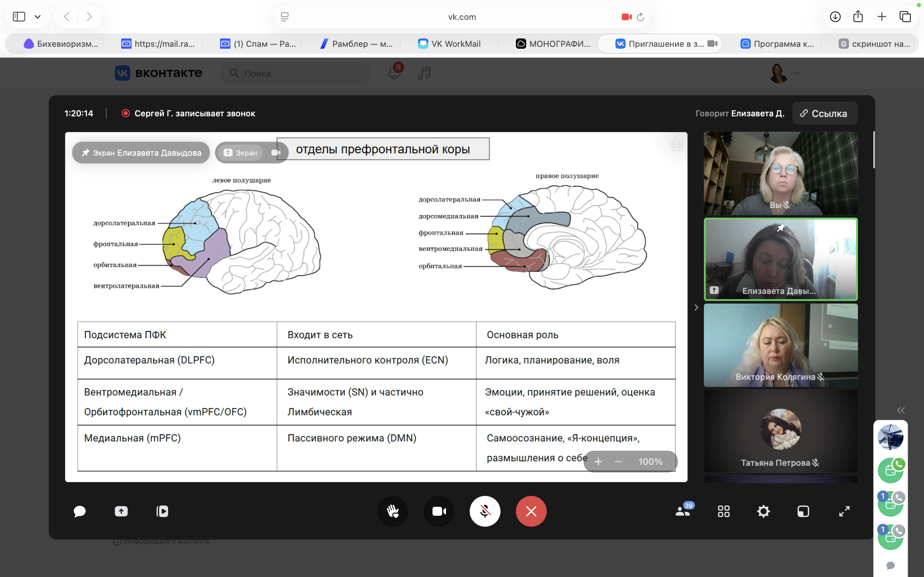This screenshot has height=577, width=924.
Task: Open the VK music icon
Action: (x=424, y=73)
